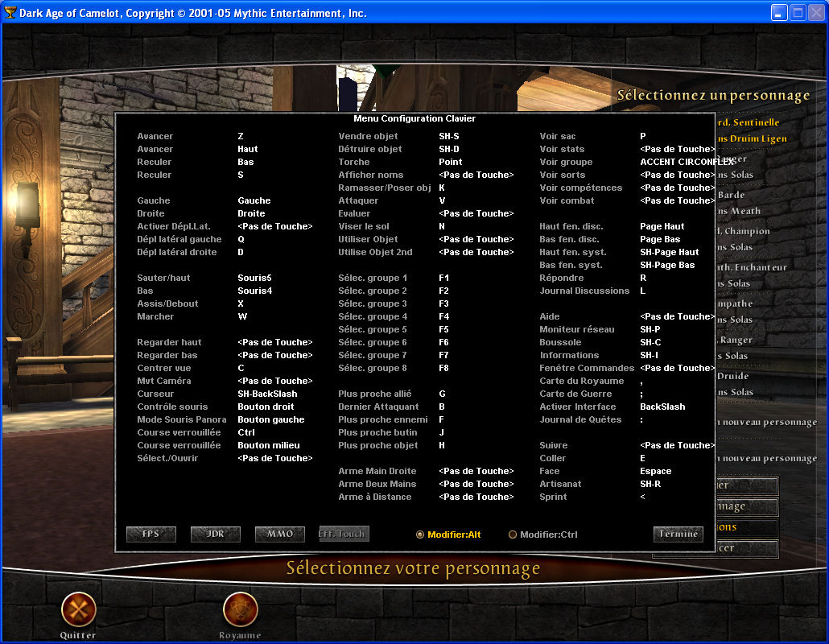Change the Marcher key W
The image size is (829, 644).
click(x=242, y=316)
